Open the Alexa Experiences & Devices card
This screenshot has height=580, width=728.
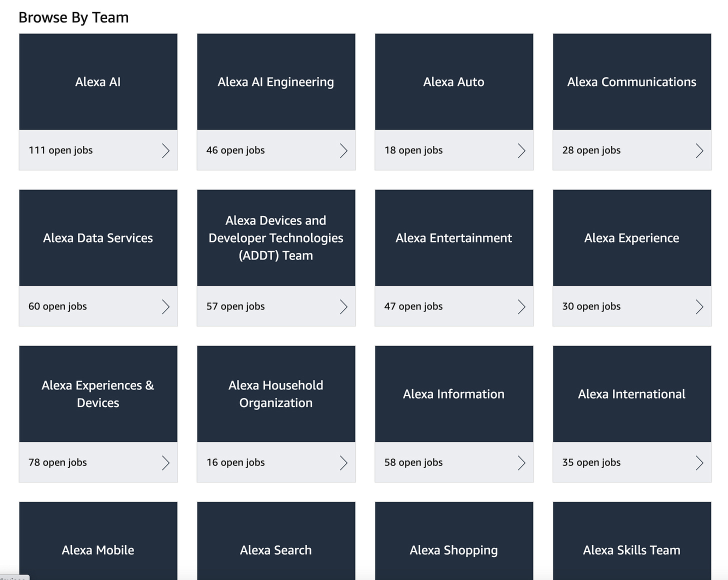point(98,414)
